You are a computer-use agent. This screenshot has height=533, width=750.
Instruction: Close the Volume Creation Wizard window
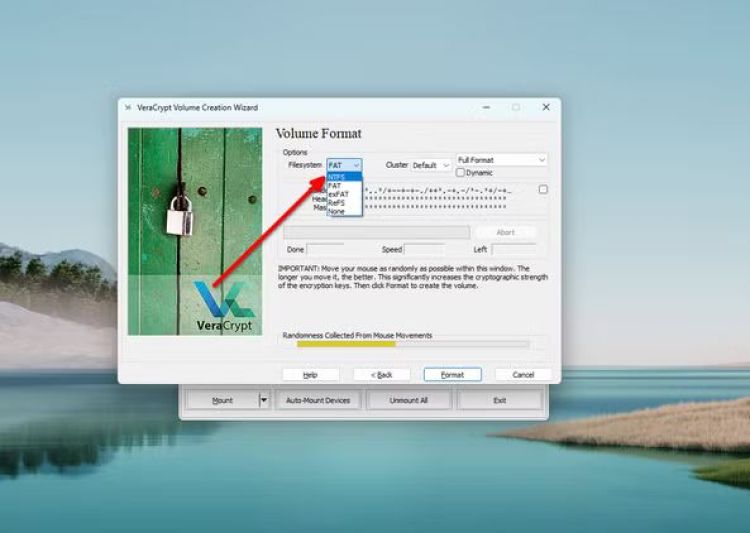click(546, 107)
